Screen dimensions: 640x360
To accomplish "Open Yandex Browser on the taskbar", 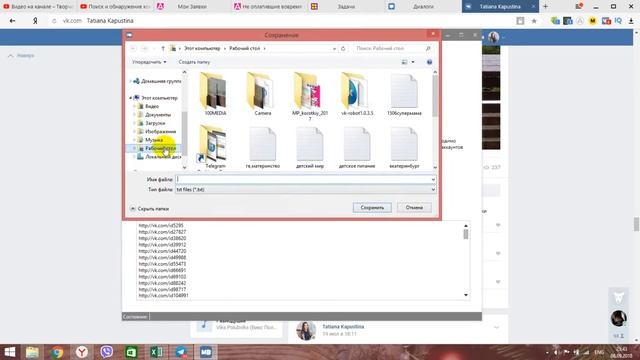I will pyautogui.click(x=82, y=352).
